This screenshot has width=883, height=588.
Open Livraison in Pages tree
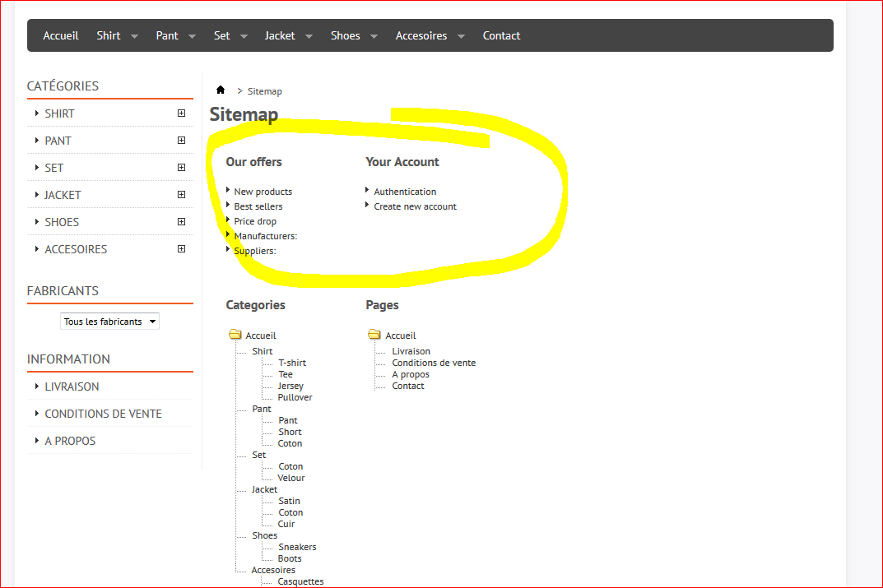[411, 352]
